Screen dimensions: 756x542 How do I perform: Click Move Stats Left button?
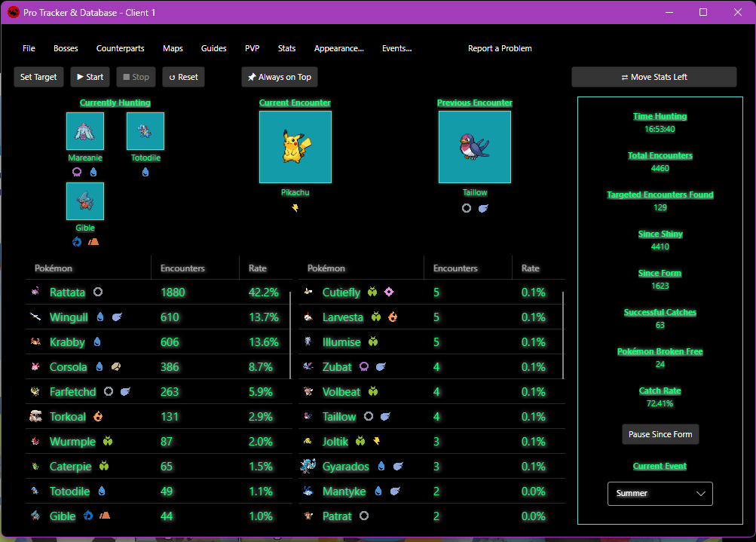click(653, 77)
